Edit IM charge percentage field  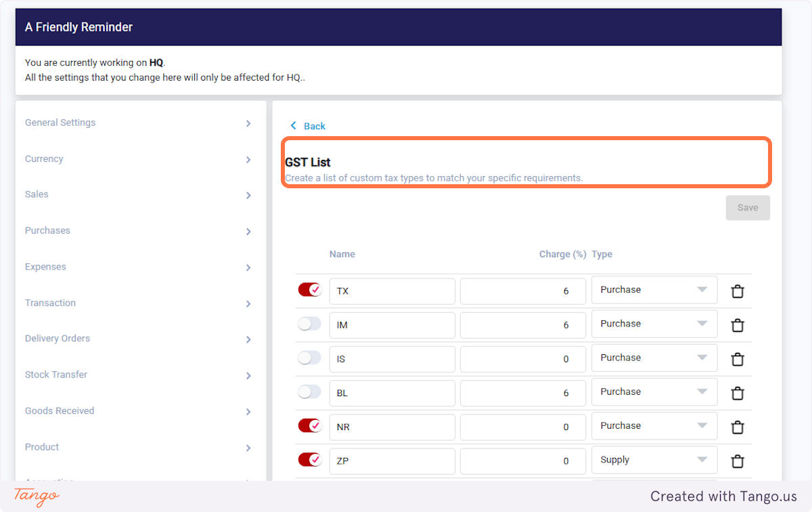point(523,325)
